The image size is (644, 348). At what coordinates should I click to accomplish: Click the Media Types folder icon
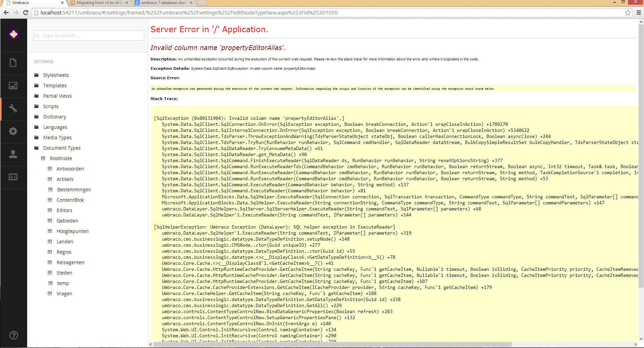click(37, 138)
